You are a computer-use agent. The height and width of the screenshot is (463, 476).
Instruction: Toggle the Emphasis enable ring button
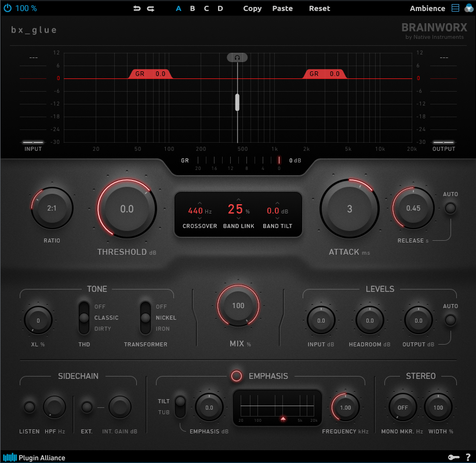point(237,376)
